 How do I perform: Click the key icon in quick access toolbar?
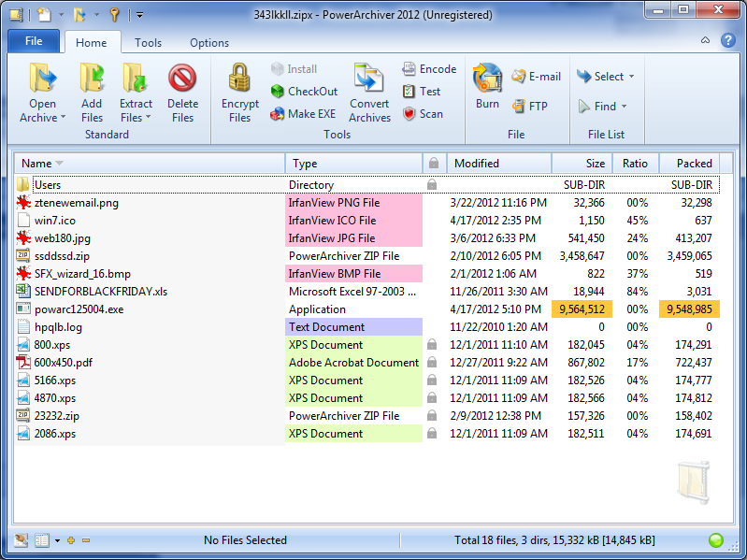[x=114, y=15]
